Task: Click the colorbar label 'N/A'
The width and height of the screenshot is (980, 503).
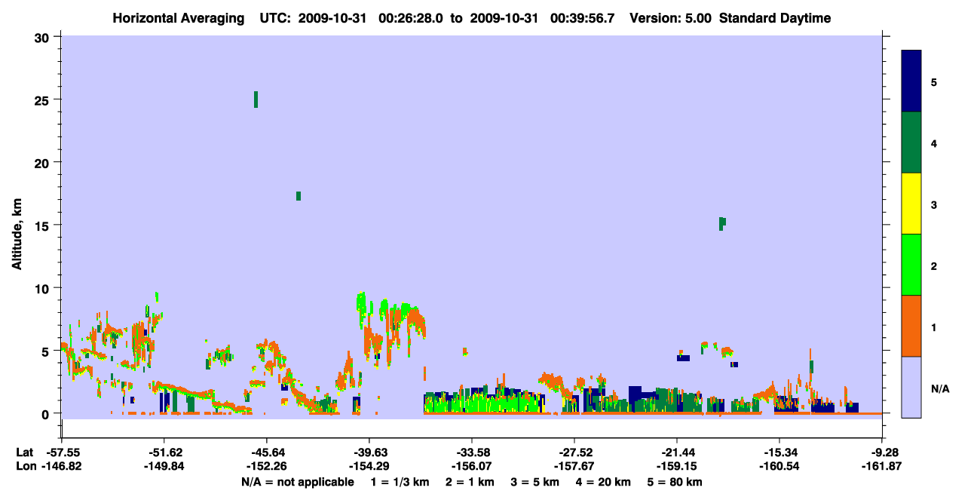Action: (940, 389)
